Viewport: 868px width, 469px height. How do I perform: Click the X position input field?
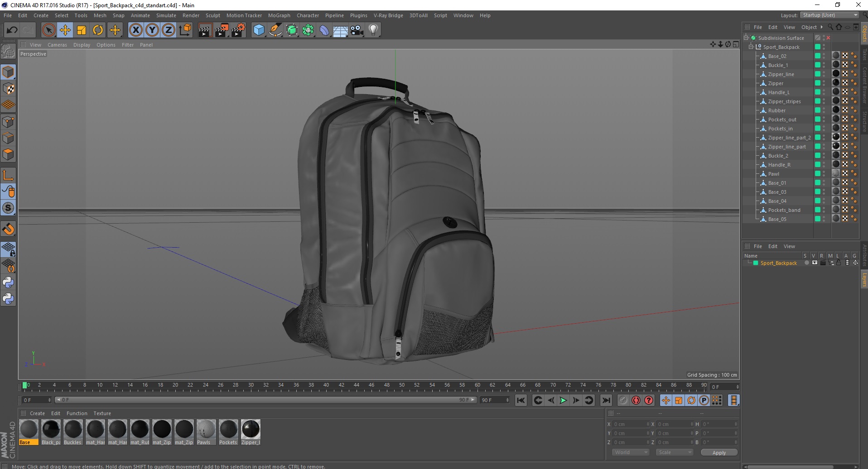tap(631, 424)
